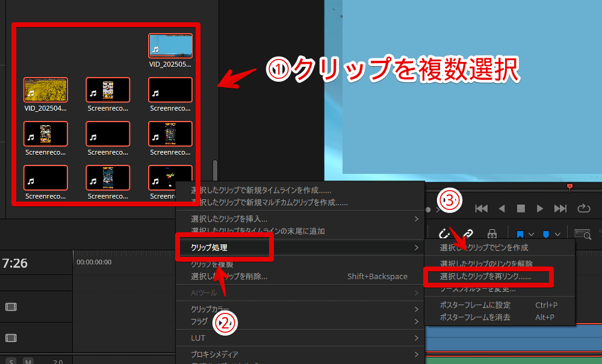Toggle loop playback icon
The image size is (602, 364).
click(583, 208)
